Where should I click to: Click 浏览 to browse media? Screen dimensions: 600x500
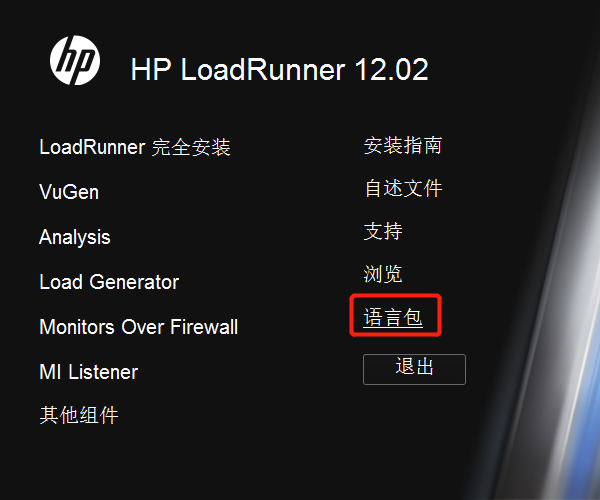click(383, 274)
